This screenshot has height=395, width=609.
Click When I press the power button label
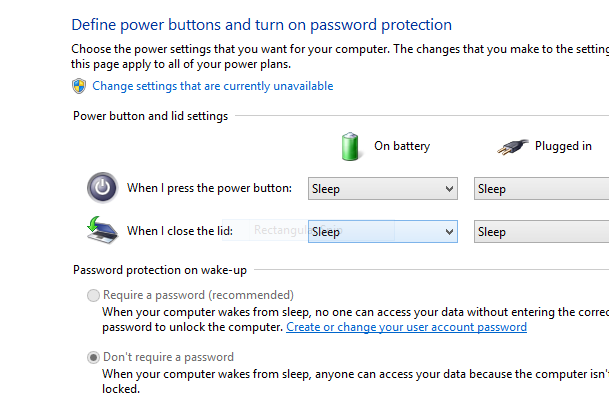click(x=209, y=188)
